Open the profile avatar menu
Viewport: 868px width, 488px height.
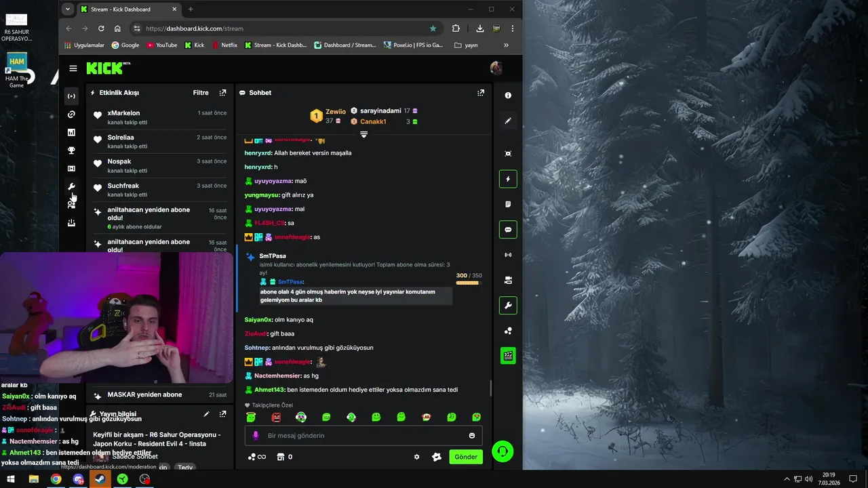pos(496,68)
